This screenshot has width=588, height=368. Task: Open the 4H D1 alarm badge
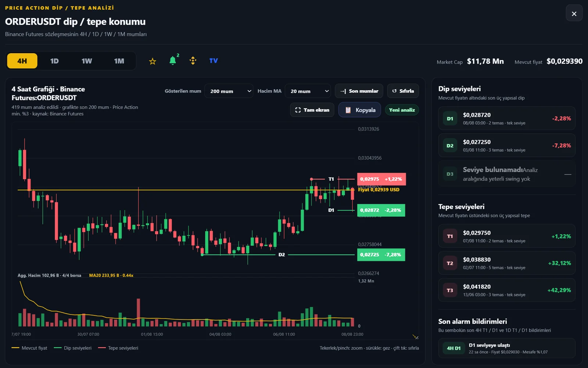point(453,348)
